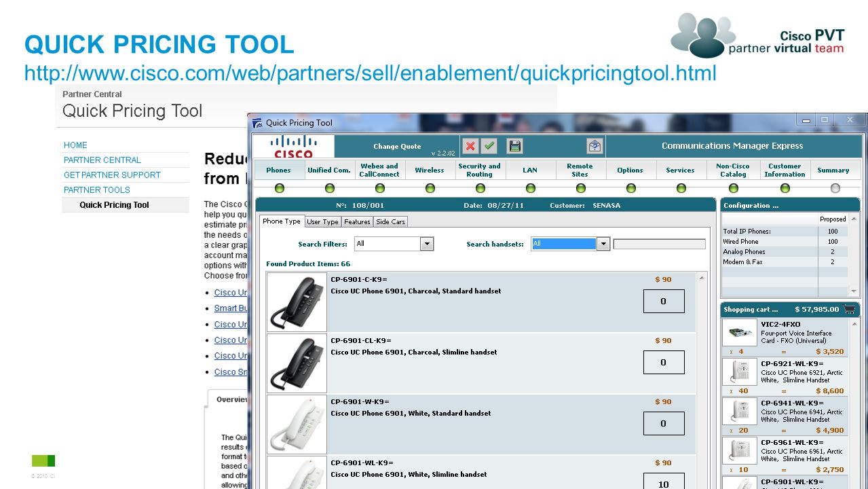The width and height of the screenshot is (868, 489).
Task: Click the "Proposed" column header
Action: [833, 219]
